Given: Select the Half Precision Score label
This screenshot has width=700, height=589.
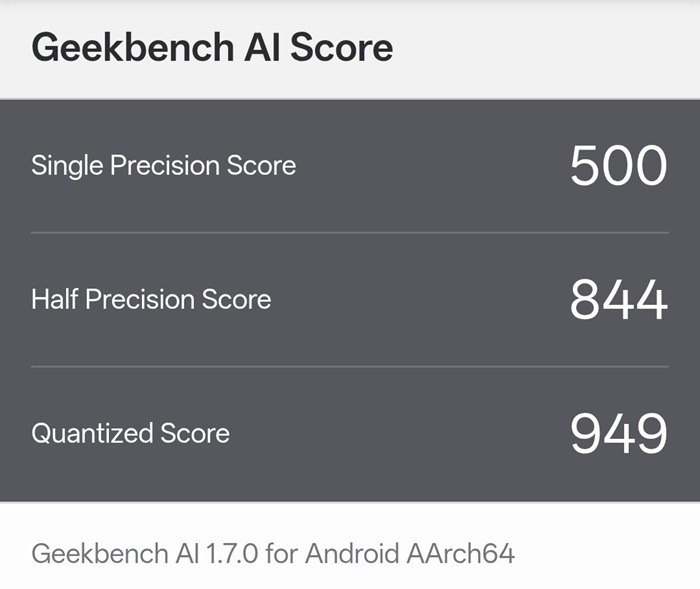Looking at the screenshot, I should coord(151,299).
